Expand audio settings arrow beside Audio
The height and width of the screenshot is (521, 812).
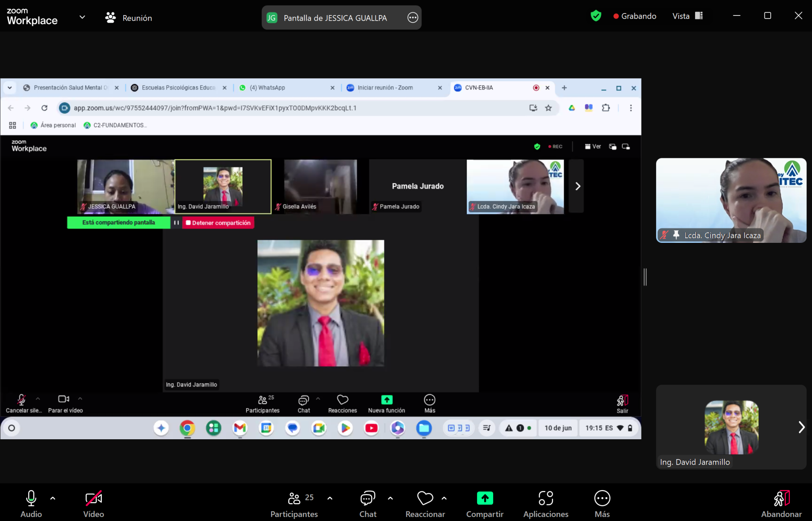[x=53, y=498]
